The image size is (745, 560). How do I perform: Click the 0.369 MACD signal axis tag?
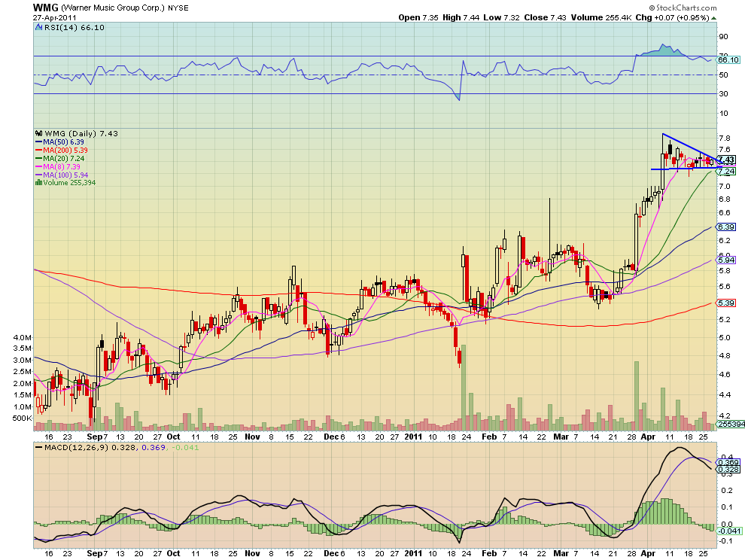(728, 462)
